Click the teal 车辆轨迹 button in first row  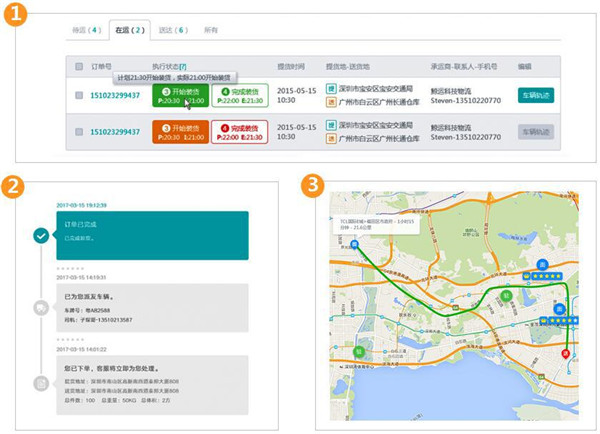coord(536,95)
